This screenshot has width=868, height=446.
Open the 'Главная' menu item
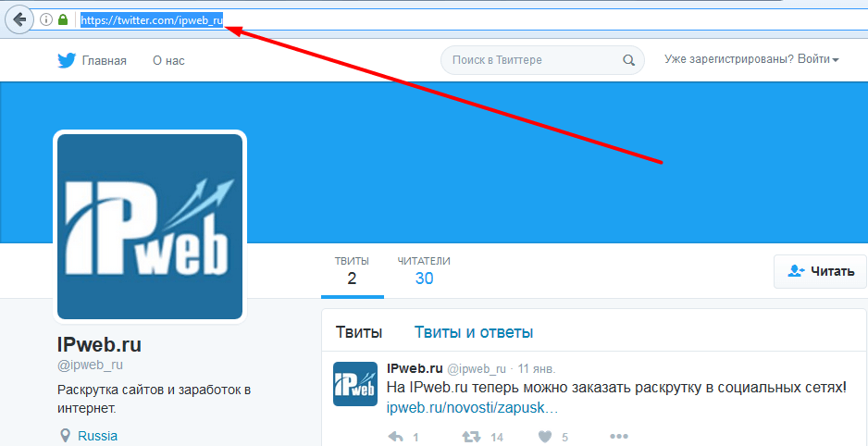104,61
